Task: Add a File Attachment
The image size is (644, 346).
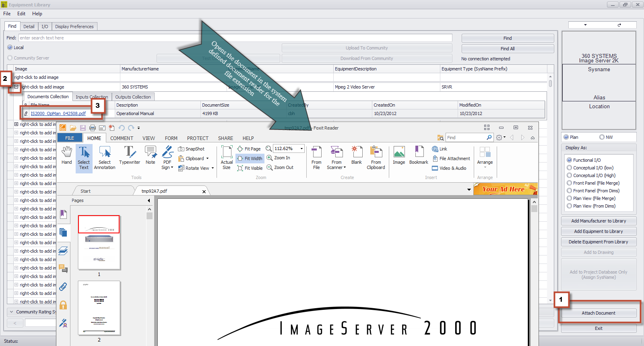Action: [x=451, y=159]
